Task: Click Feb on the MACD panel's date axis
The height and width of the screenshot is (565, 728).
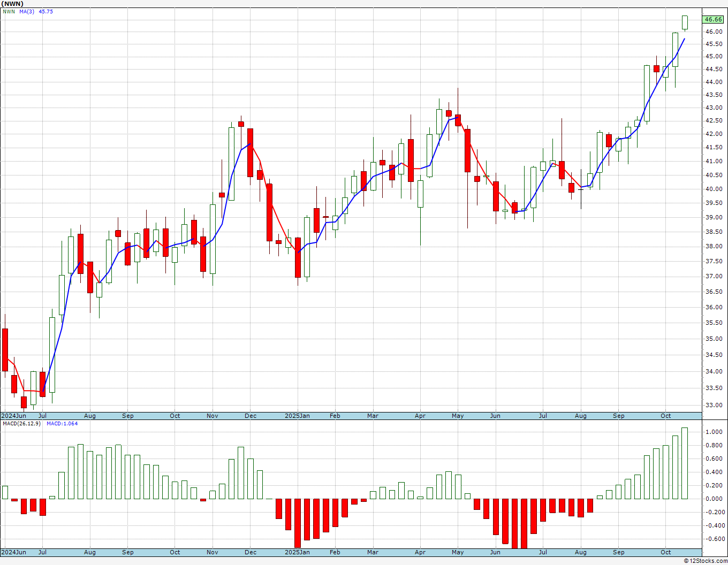Action: tap(335, 552)
